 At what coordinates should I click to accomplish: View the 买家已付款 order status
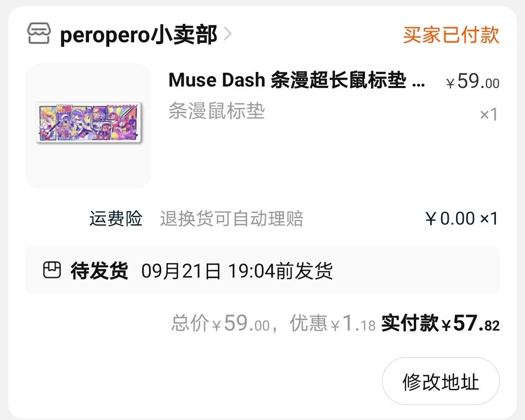pos(451,35)
